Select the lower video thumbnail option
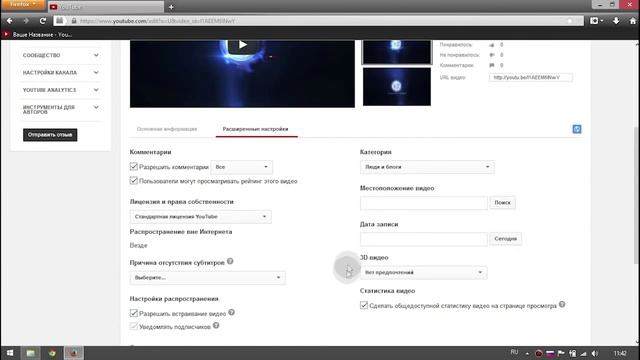The height and width of the screenshot is (360, 640). pyautogui.click(x=397, y=87)
